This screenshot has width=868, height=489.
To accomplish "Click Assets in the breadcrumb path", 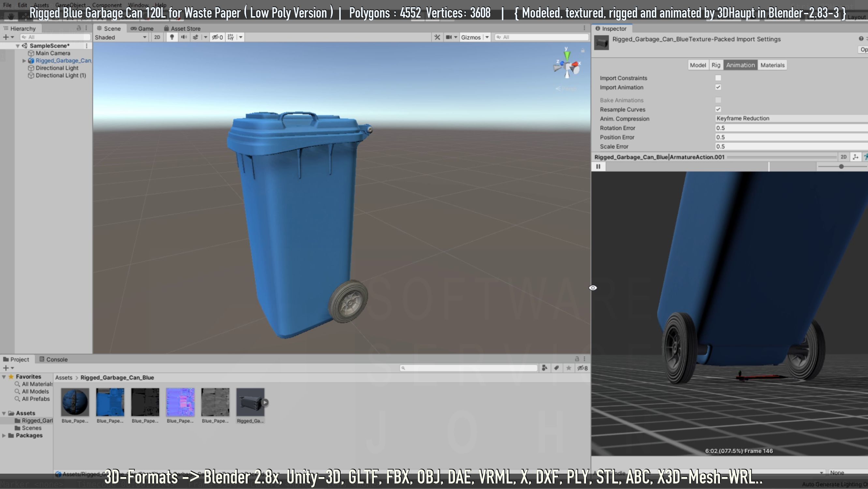I will point(64,377).
